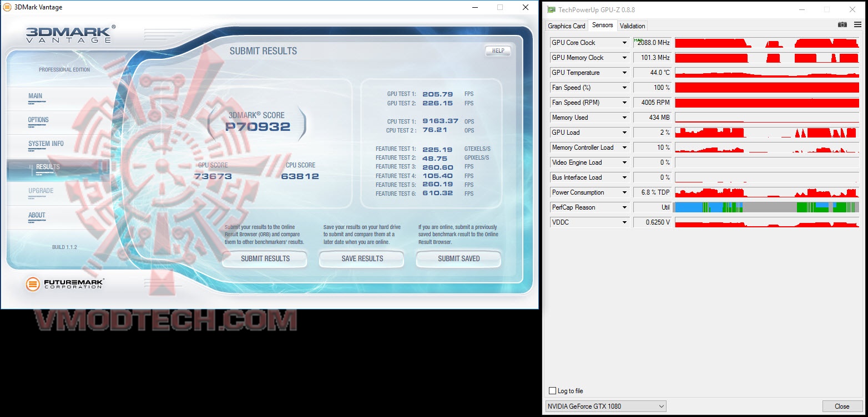
Task: Open the GPU Core Clock sensor dropdown
Action: tap(624, 43)
